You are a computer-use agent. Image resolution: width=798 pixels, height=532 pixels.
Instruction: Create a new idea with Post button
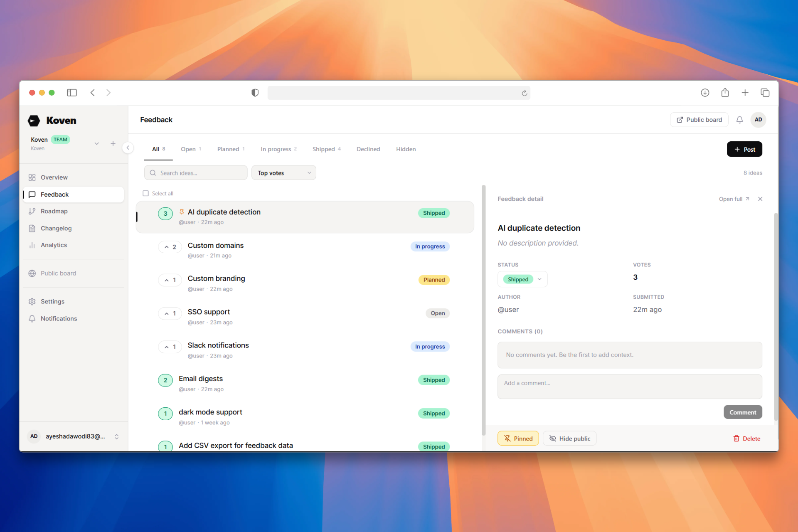point(744,149)
